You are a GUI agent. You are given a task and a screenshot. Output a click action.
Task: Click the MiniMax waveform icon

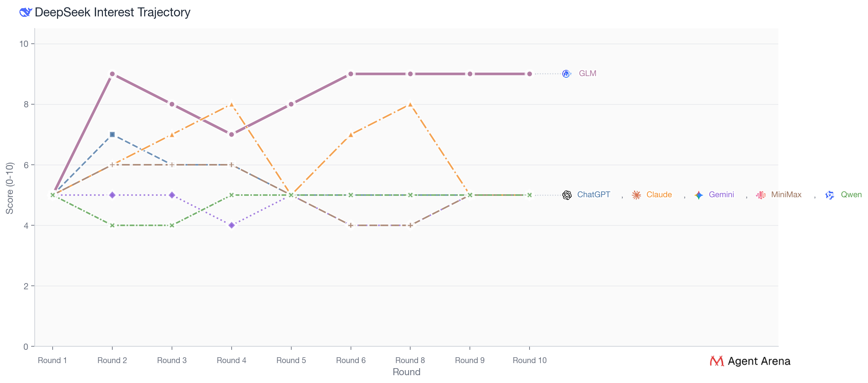(761, 195)
